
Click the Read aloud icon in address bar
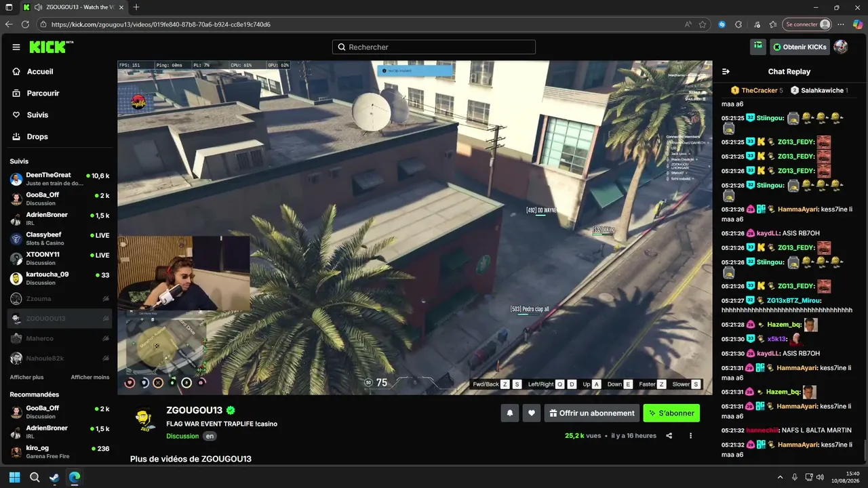(688, 24)
